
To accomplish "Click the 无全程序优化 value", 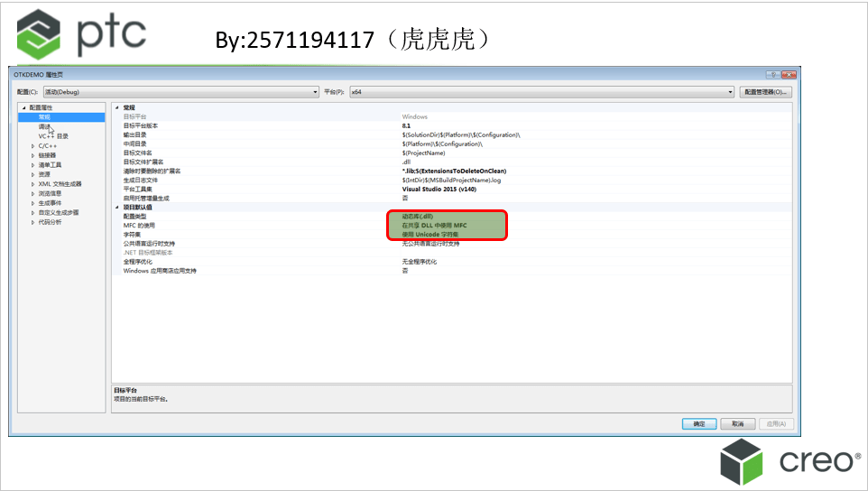I will tap(419, 262).
